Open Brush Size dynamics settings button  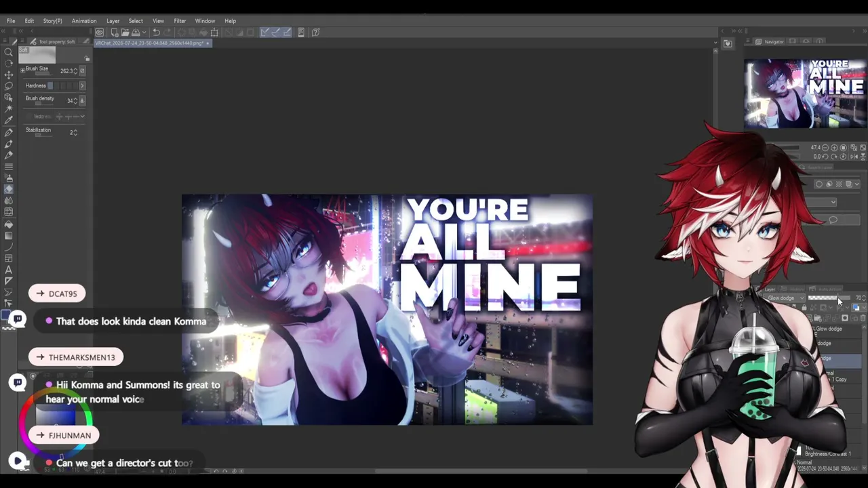[x=83, y=70]
